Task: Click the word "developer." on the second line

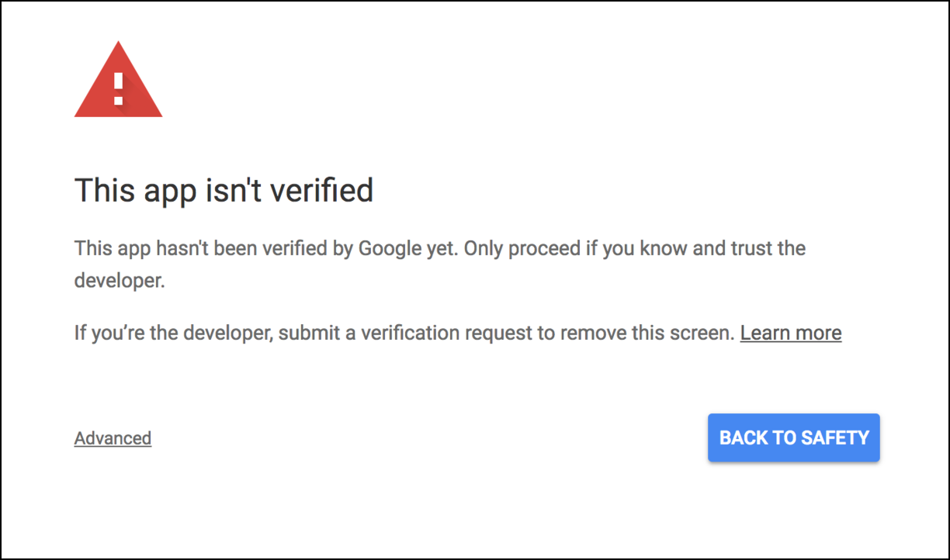Action: coord(120,280)
